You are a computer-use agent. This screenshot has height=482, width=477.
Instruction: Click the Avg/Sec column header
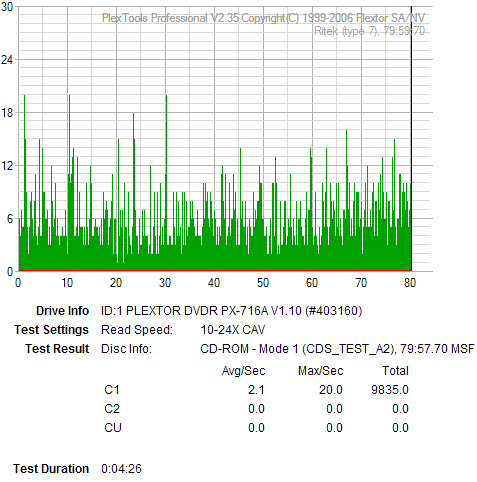(x=244, y=371)
